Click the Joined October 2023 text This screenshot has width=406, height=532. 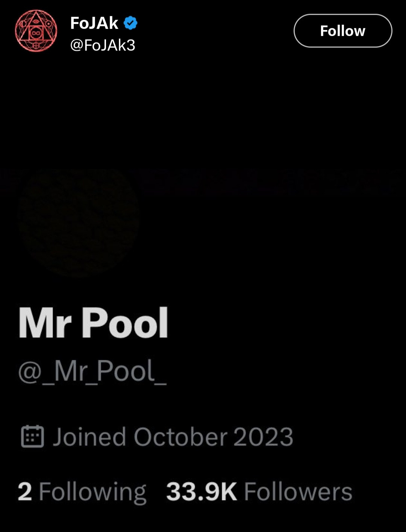pos(173,437)
